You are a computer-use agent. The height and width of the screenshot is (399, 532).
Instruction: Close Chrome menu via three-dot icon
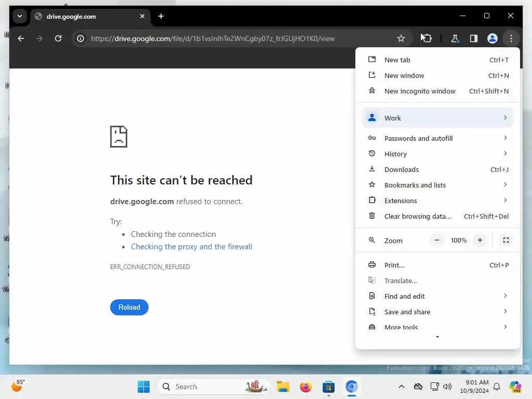pyautogui.click(x=511, y=38)
